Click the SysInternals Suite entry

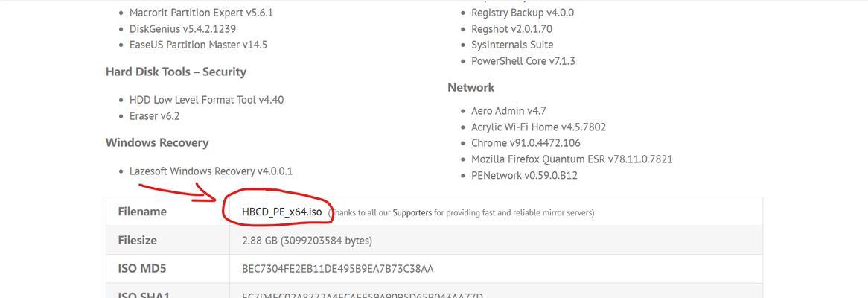512,44
